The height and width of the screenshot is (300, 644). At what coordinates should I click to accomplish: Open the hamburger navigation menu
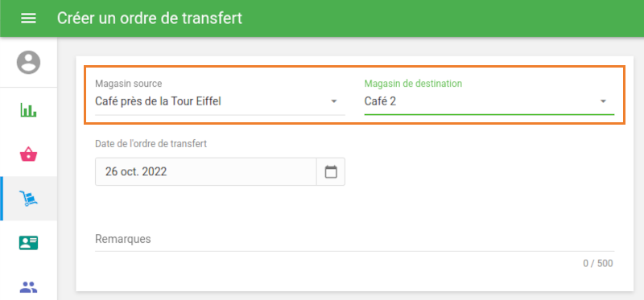[28, 18]
